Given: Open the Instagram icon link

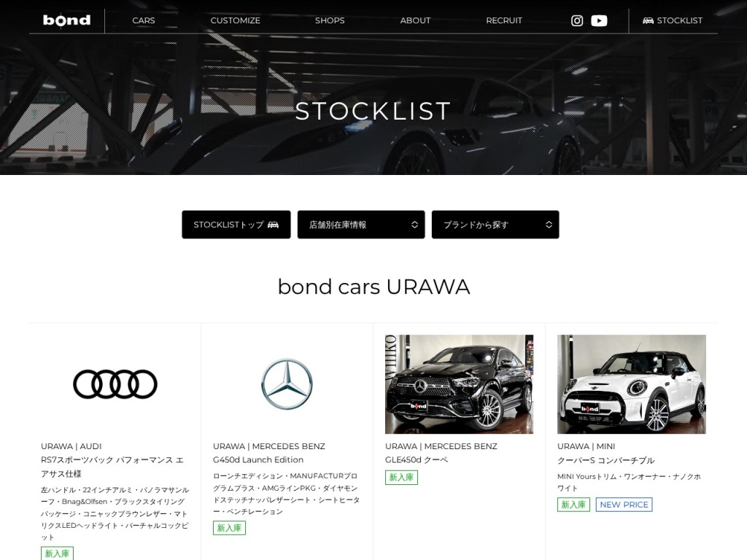Looking at the screenshot, I should [x=576, y=20].
